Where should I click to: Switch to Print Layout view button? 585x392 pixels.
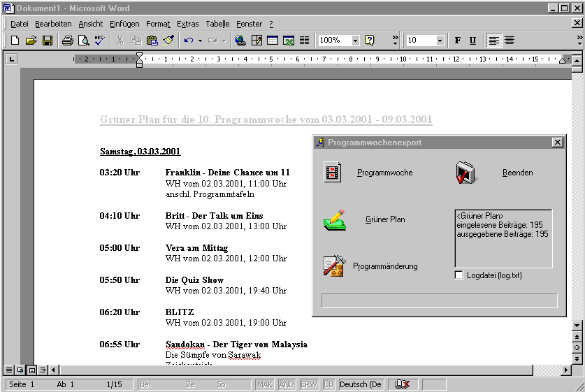pos(31,370)
